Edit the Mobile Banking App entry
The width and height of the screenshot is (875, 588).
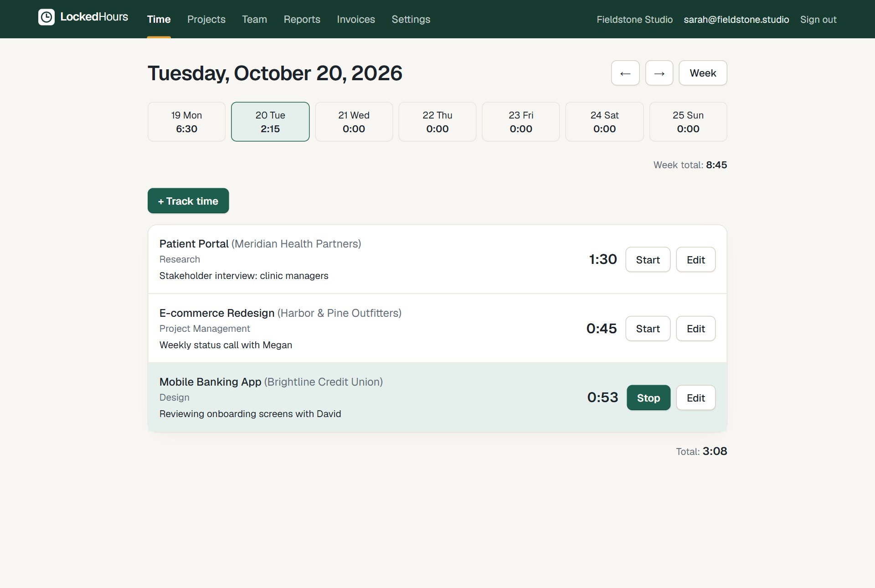pyautogui.click(x=695, y=397)
